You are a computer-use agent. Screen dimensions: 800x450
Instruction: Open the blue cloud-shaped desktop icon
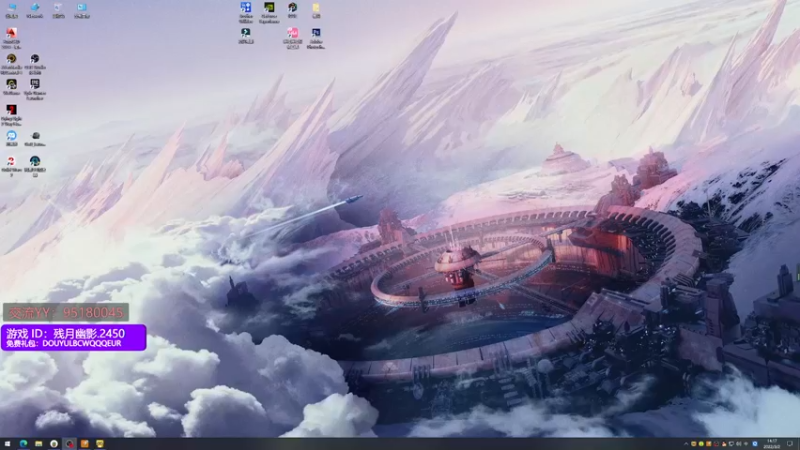(x=35, y=10)
